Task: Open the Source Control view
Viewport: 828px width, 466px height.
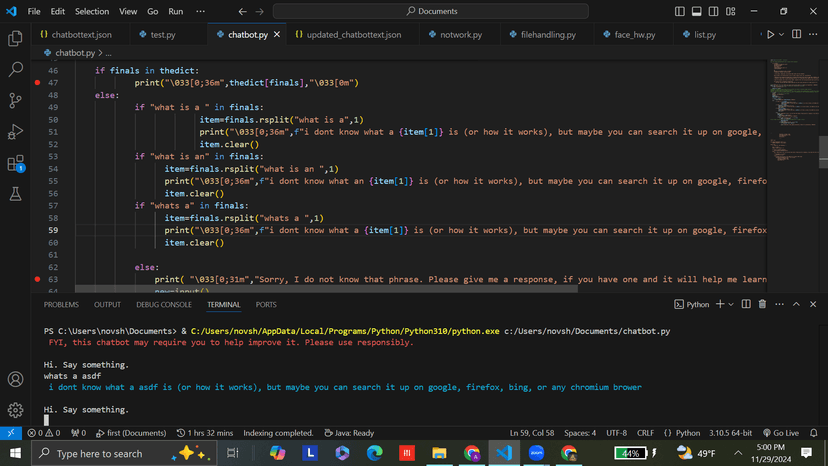Action: (15, 101)
